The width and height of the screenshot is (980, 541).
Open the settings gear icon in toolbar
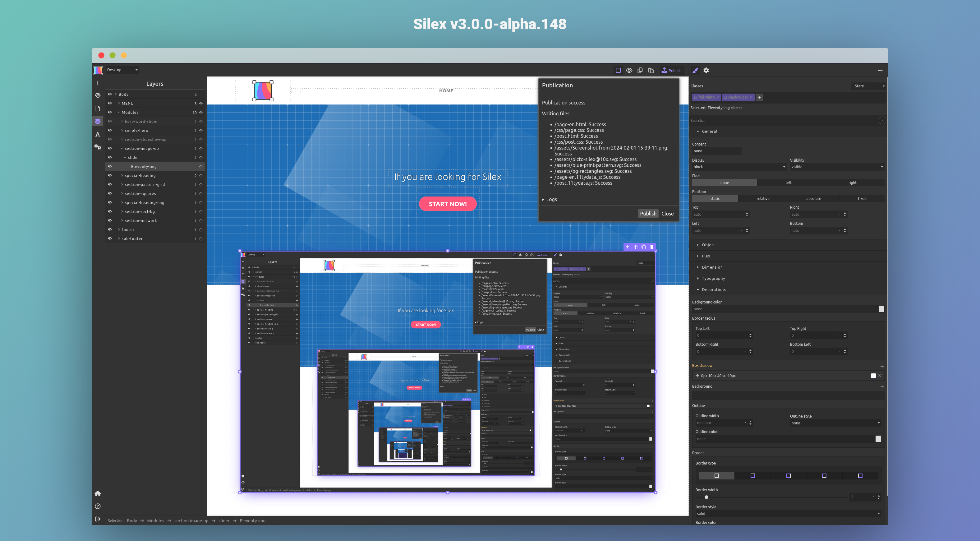point(706,70)
